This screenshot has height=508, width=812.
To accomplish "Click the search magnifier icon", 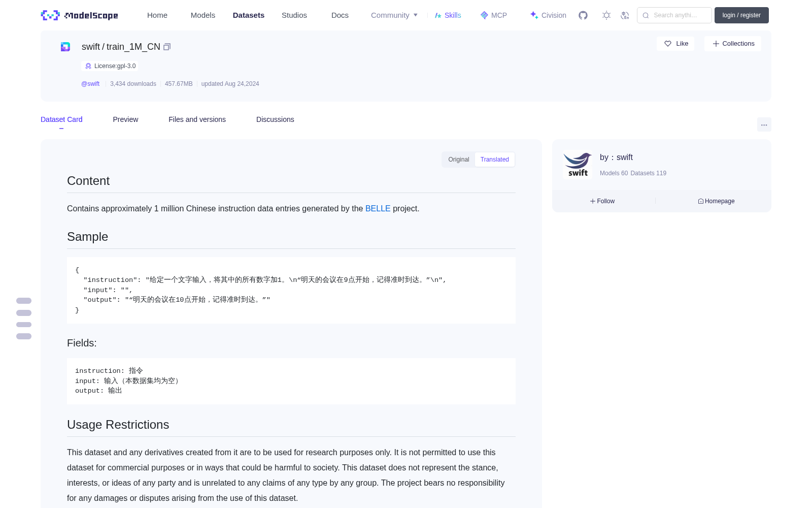I will point(646,15).
